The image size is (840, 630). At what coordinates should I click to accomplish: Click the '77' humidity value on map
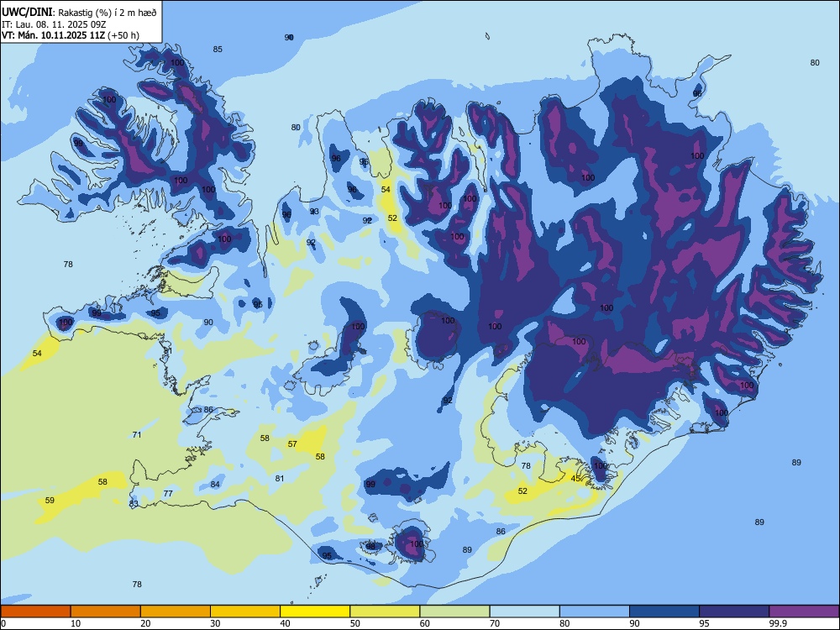pos(168,493)
